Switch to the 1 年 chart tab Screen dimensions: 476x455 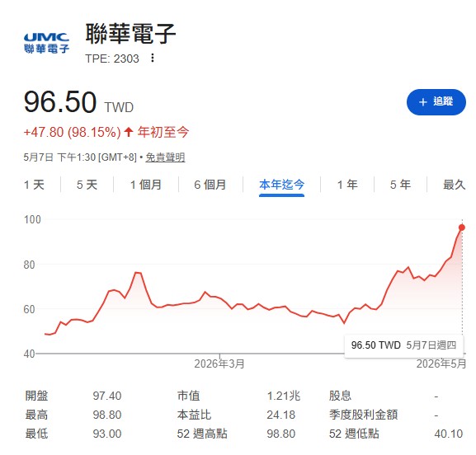pos(347,185)
